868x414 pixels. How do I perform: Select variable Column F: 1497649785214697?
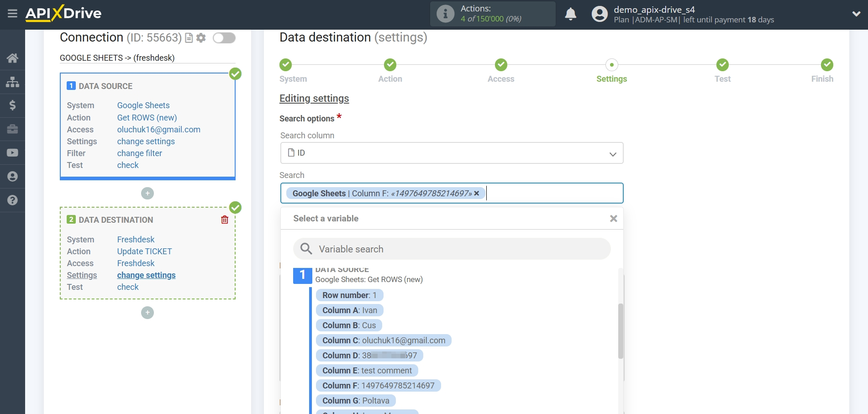(379, 386)
